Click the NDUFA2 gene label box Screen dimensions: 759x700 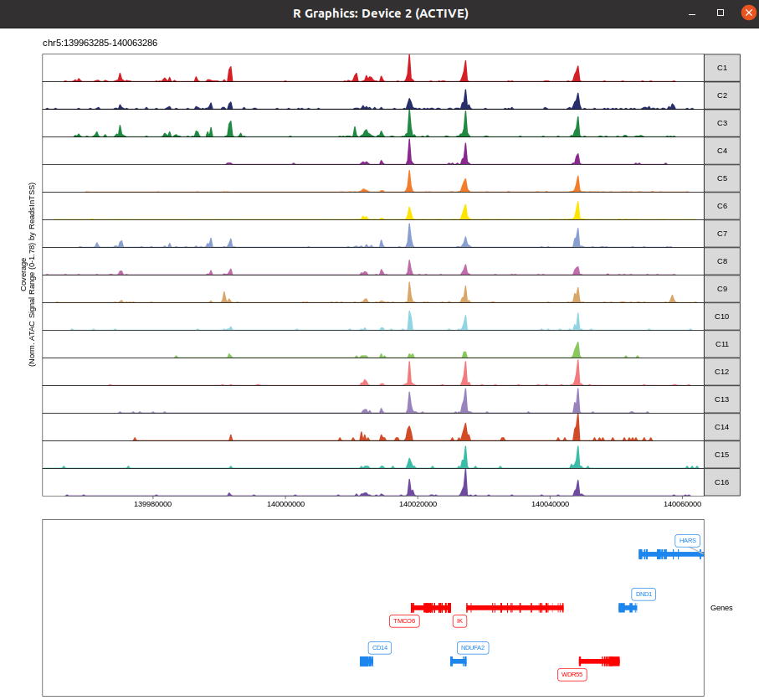472,647
